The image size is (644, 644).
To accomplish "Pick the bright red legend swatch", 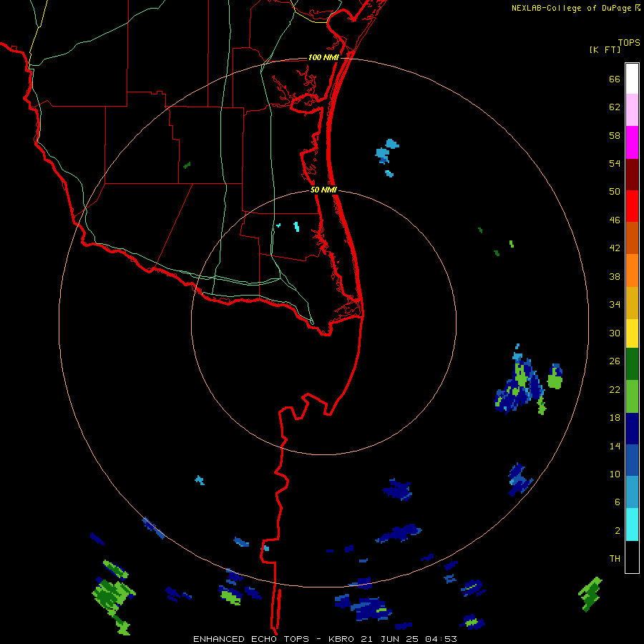I will coord(632,206).
